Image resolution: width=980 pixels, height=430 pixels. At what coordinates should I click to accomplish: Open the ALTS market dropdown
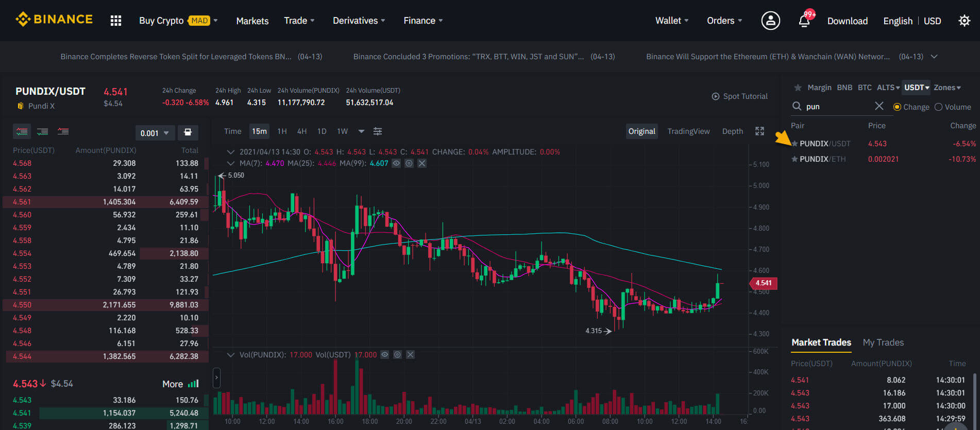pos(888,88)
